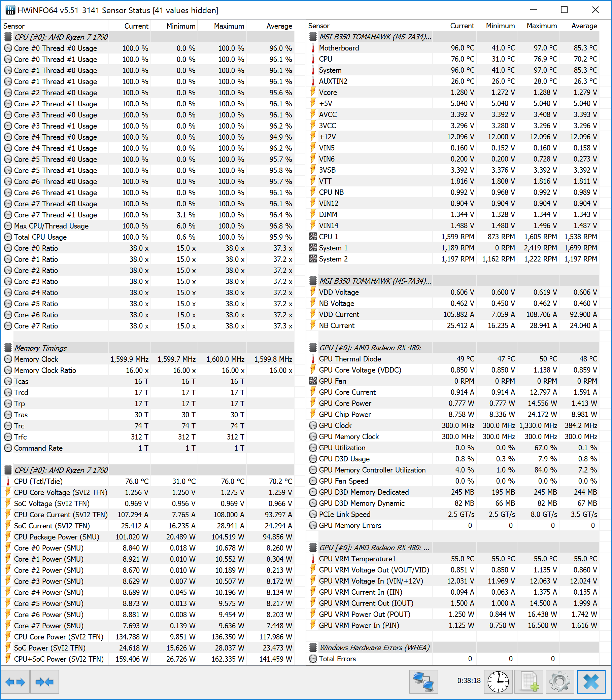Image resolution: width=612 pixels, height=700 pixels.
Task: Select the Tcas memory timing row
Action: pos(148,381)
